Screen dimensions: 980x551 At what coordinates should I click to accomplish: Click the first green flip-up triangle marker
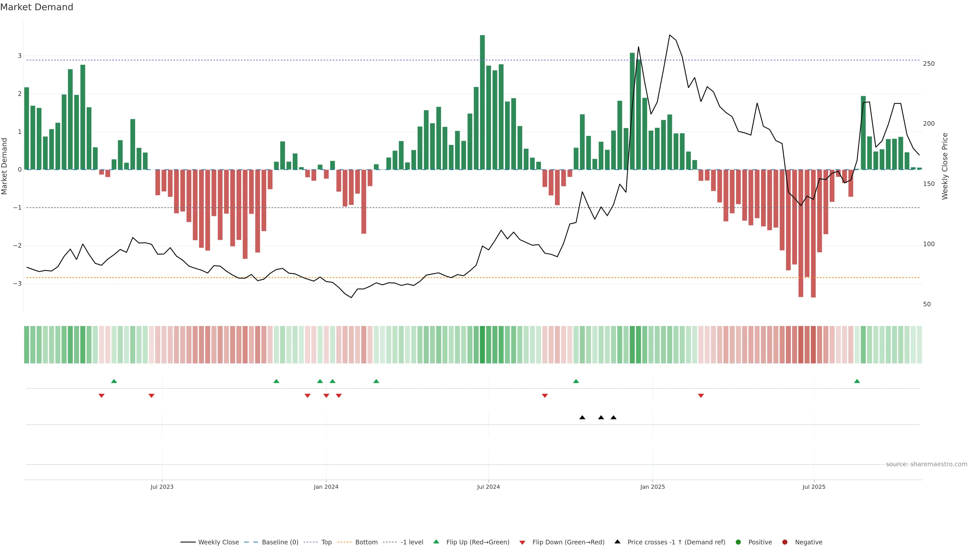(x=114, y=381)
